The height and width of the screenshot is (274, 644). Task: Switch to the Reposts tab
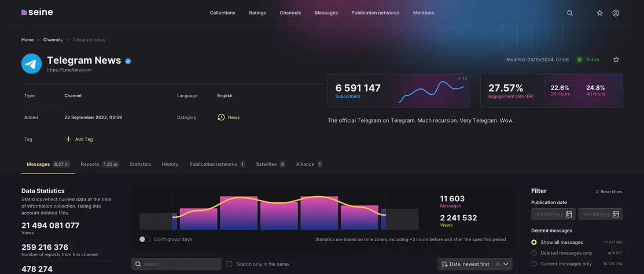pos(100,164)
